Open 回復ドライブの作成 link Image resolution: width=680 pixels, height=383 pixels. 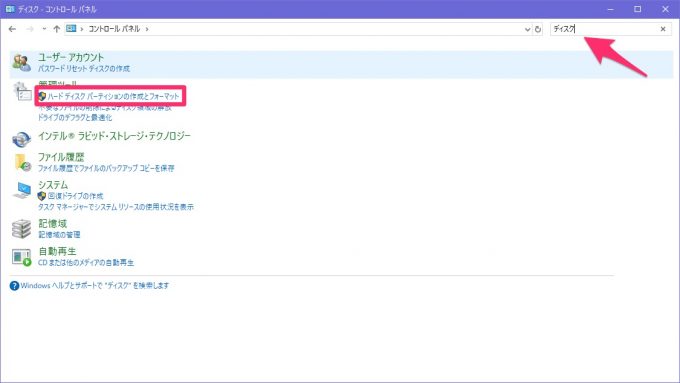75,196
